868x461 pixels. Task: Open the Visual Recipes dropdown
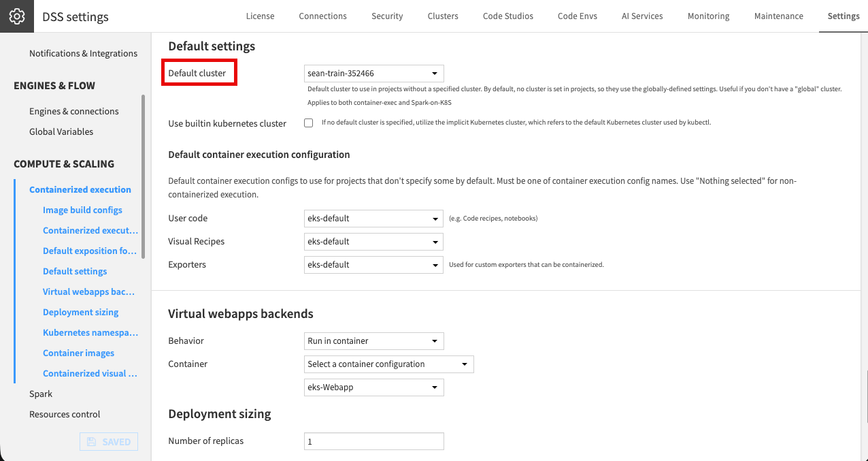click(374, 242)
